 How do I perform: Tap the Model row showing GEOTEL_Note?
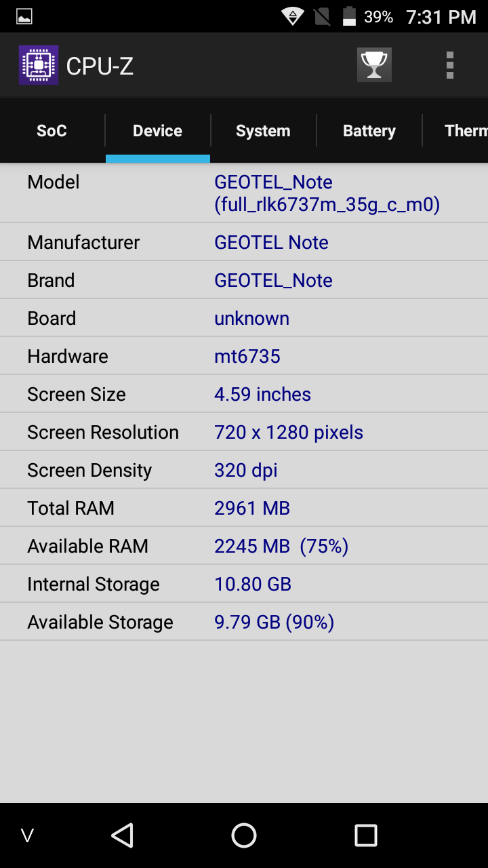244,193
